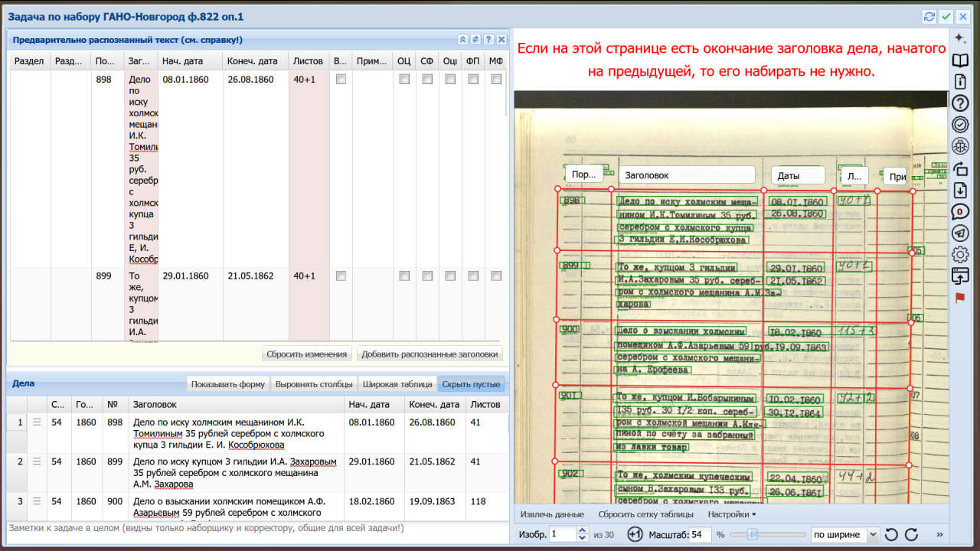Open comments bubble showing 0
This screenshot has height=551, width=980.
click(x=960, y=212)
